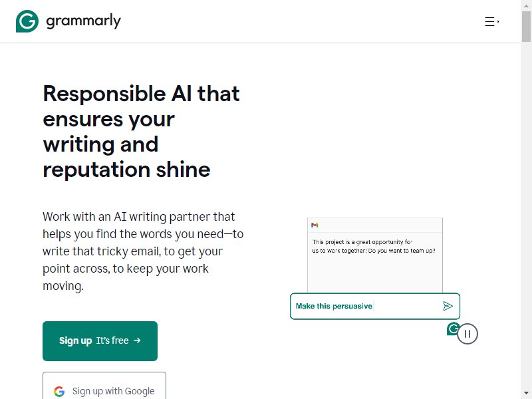
Task: Click the multicolor Google G logo
Action: tap(59, 391)
